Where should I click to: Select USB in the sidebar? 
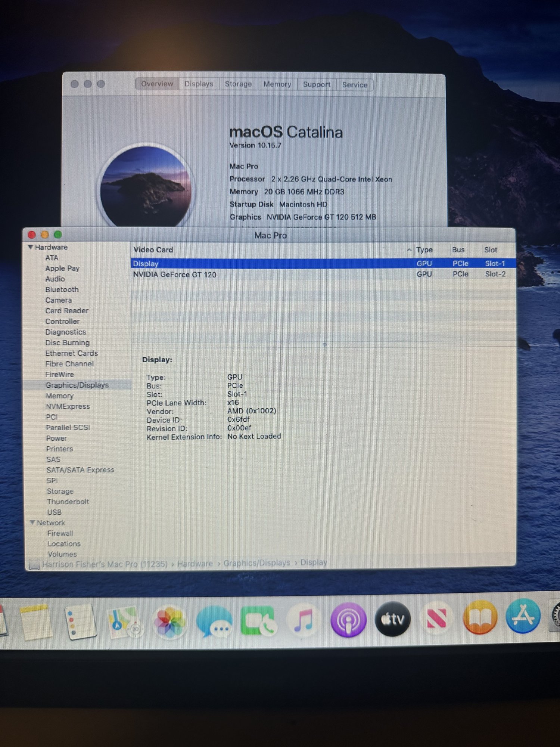(x=54, y=512)
